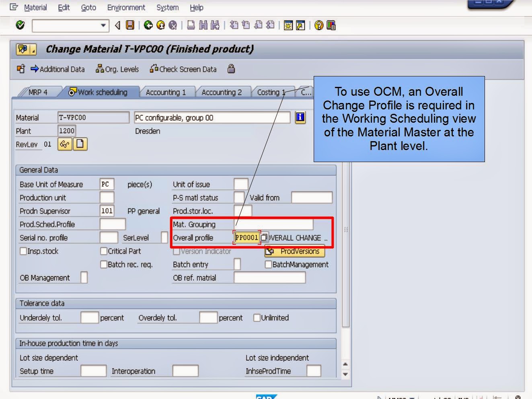Open the command field dropdown

(103, 25)
